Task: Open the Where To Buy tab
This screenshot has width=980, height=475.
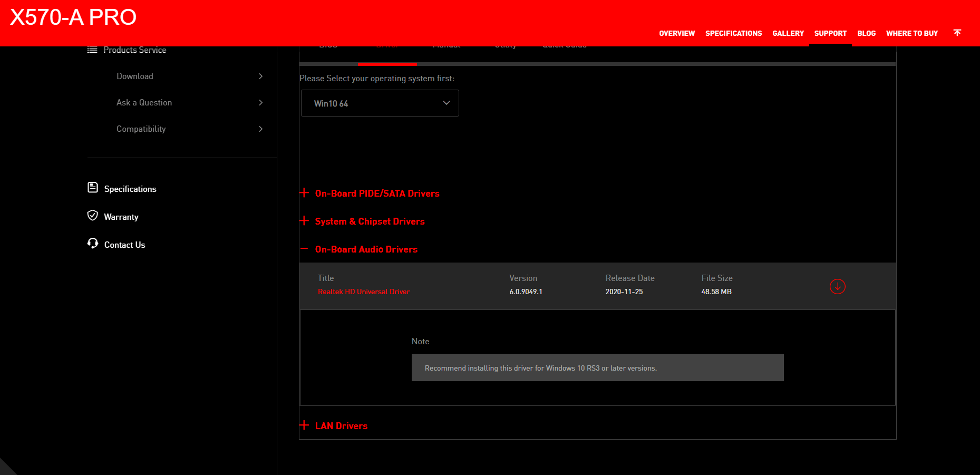Action: (x=912, y=33)
